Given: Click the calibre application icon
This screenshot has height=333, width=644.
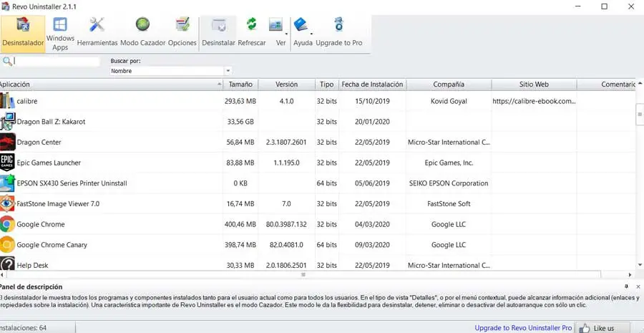Looking at the screenshot, I should pos(7,101).
